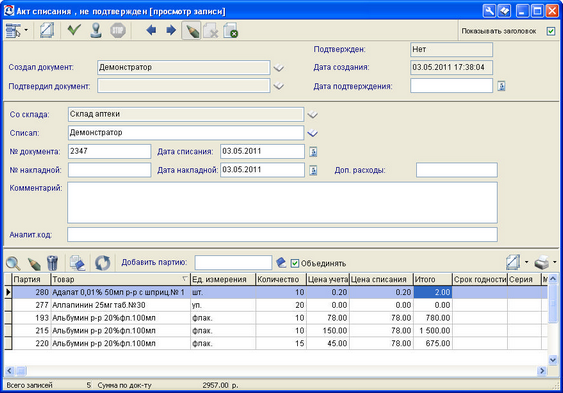Click the copy rows icon in grid toolbar
The width and height of the screenshot is (563, 393).
pos(78,263)
